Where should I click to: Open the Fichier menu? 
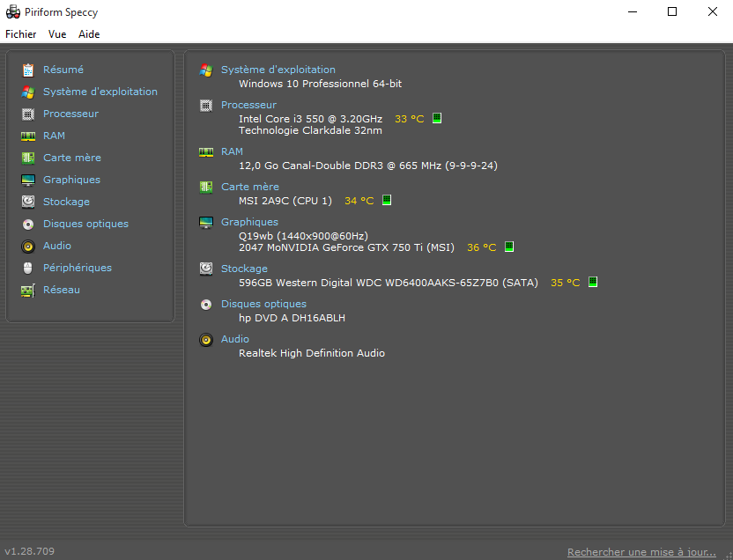coord(20,34)
